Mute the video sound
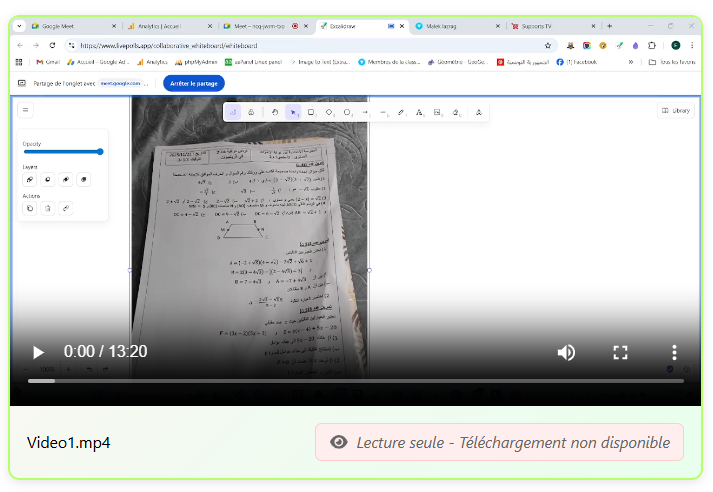 coord(566,352)
